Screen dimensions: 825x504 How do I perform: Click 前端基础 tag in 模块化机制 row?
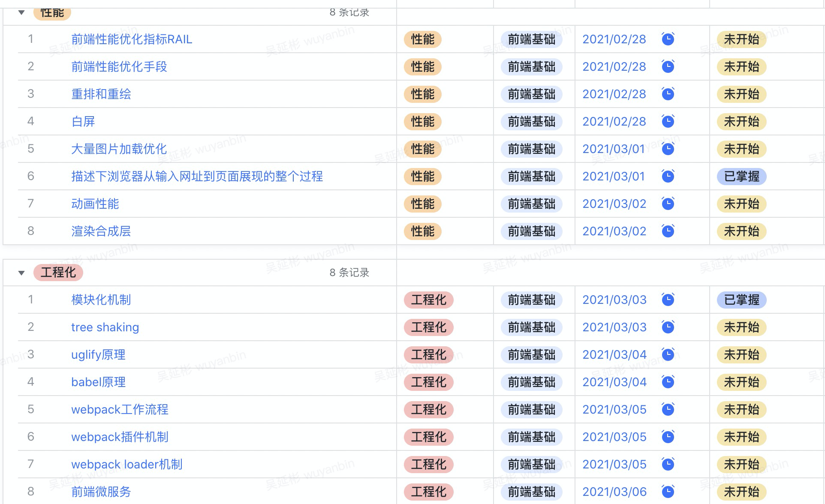click(531, 300)
